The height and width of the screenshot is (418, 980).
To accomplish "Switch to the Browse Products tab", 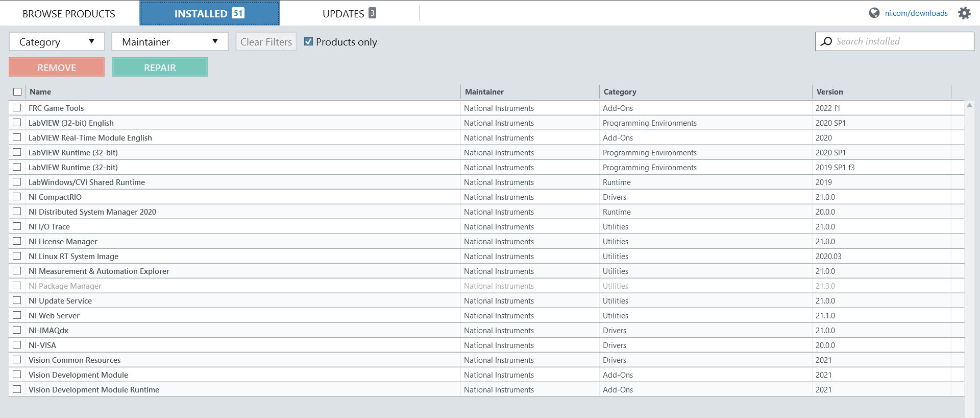I will (69, 14).
